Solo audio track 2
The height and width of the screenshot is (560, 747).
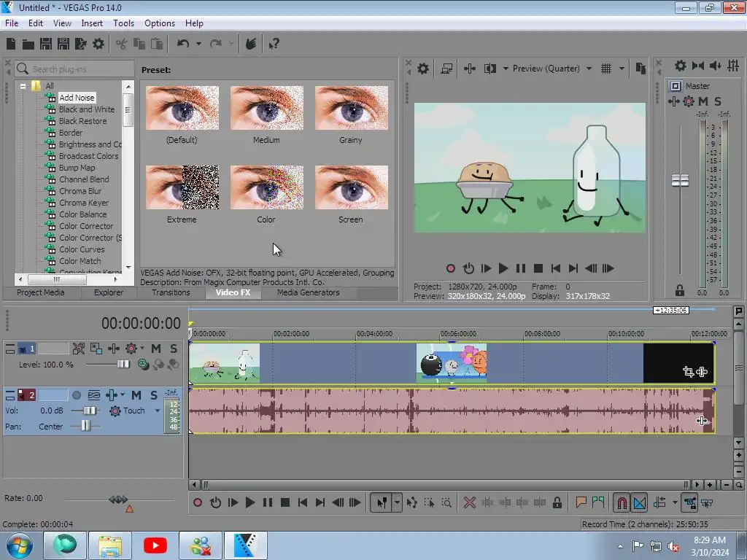tap(153, 394)
